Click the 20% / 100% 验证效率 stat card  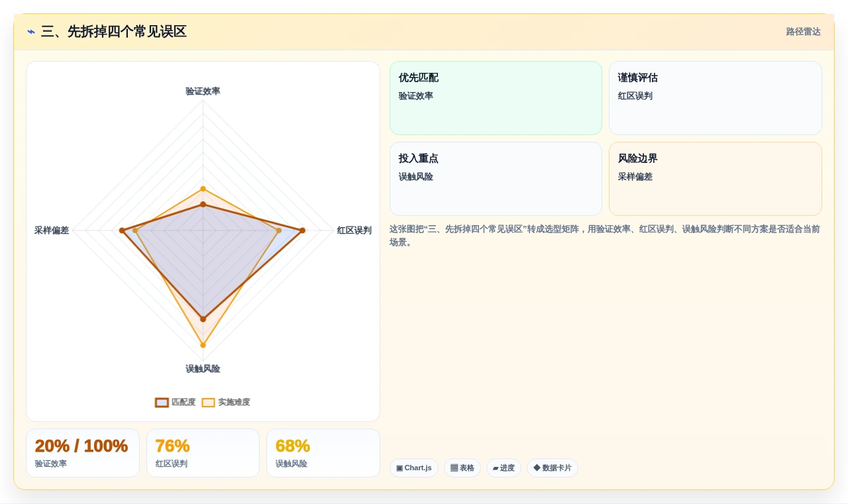click(x=83, y=453)
